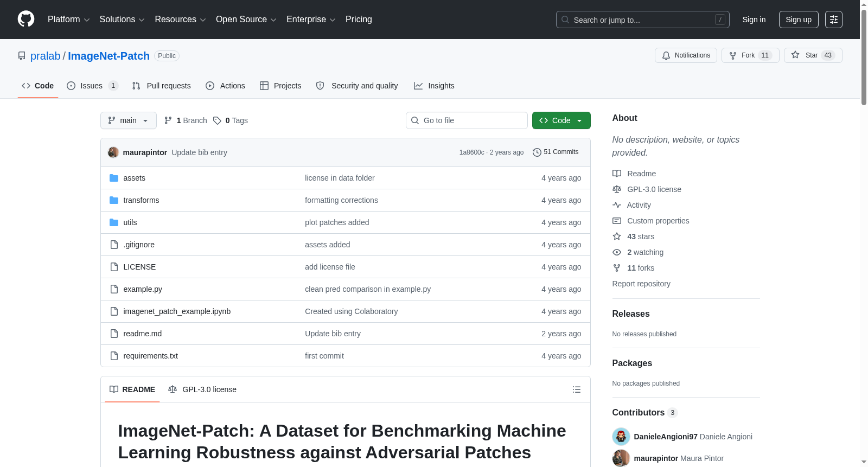868x467 pixels.
Task: Open the green Code dropdown button
Action: [561, 120]
